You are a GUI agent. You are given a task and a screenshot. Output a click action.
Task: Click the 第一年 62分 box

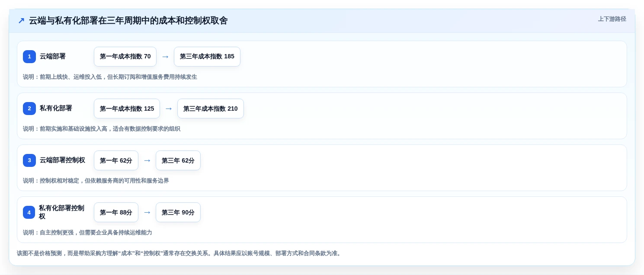tap(116, 160)
